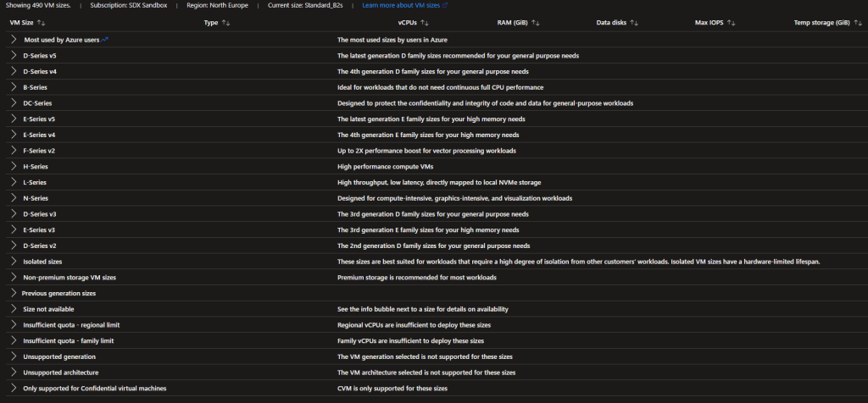The height and width of the screenshot is (403, 868).
Task: Click trending icon beside Most used by Azure users
Action: click(105, 39)
